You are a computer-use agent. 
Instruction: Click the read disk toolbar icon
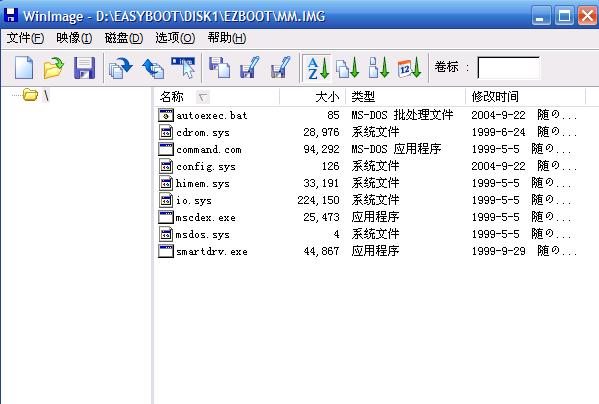(120, 68)
